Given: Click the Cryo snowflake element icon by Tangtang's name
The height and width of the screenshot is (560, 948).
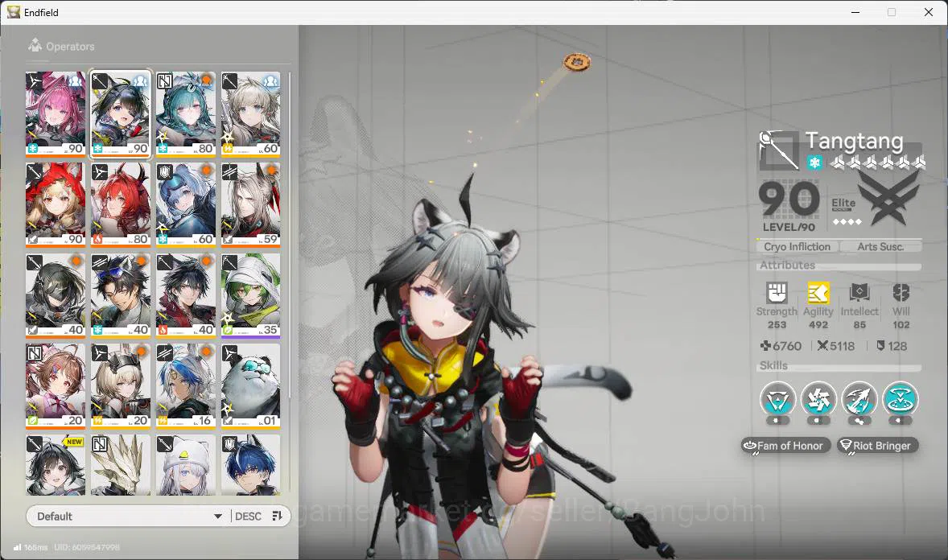Looking at the screenshot, I should click(814, 163).
